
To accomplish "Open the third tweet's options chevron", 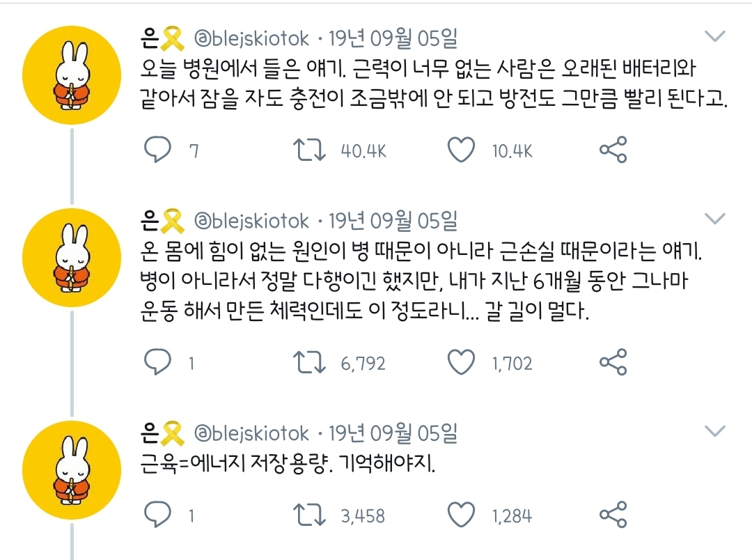I will 714,431.
